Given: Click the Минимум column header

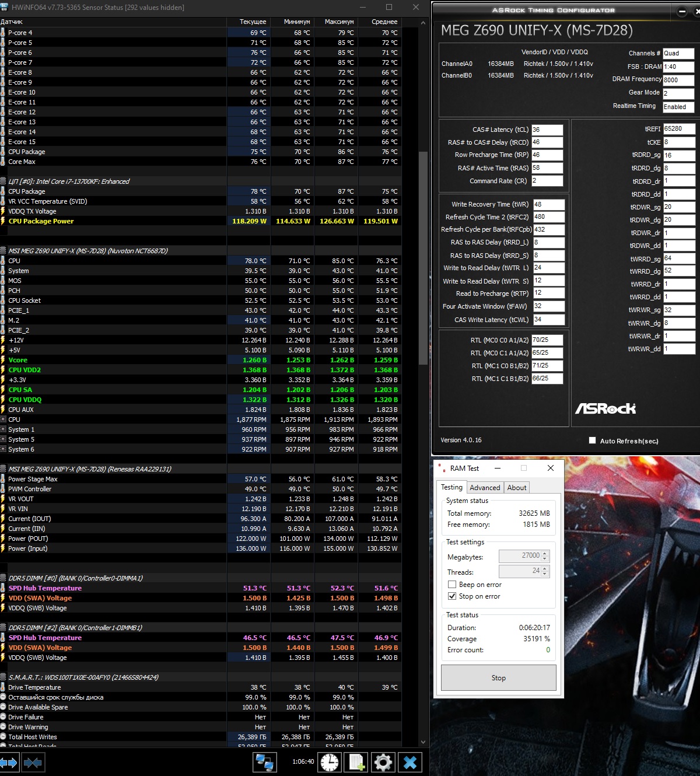Looking at the screenshot, I should coord(292,22).
